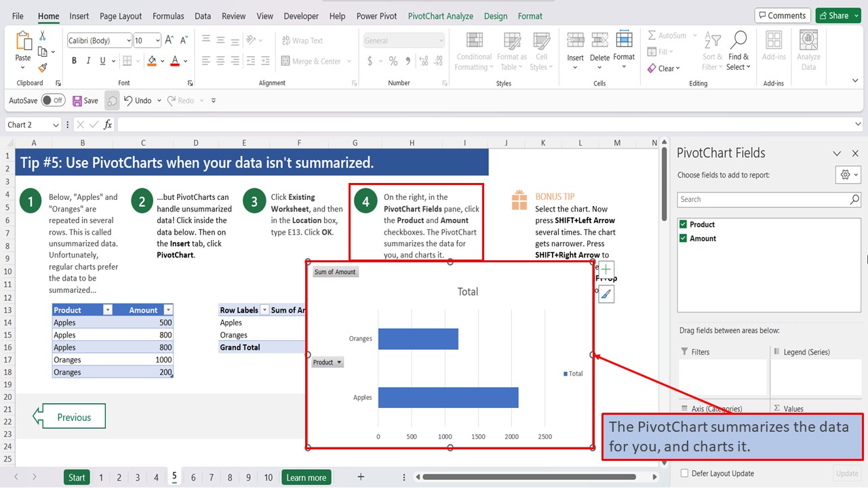
Task: Open the Product column filter dropdown
Action: click(108, 309)
